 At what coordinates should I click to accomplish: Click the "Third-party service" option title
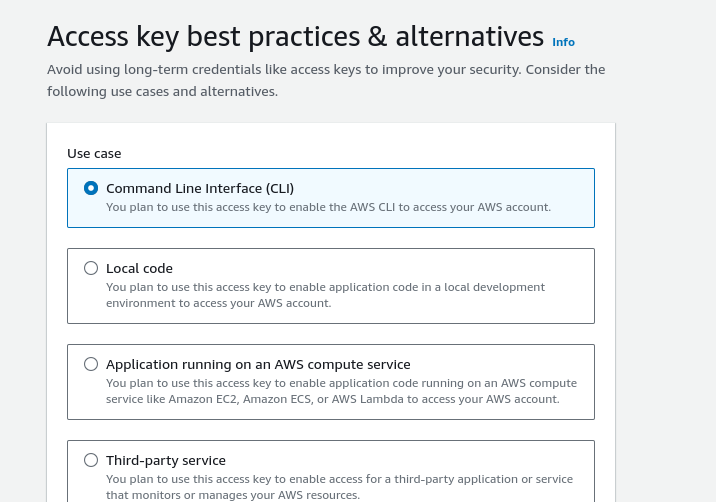[166, 460]
